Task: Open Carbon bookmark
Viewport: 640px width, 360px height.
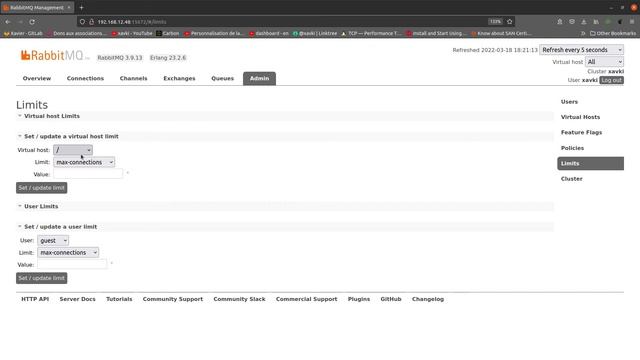Action: tap(168, 33)
